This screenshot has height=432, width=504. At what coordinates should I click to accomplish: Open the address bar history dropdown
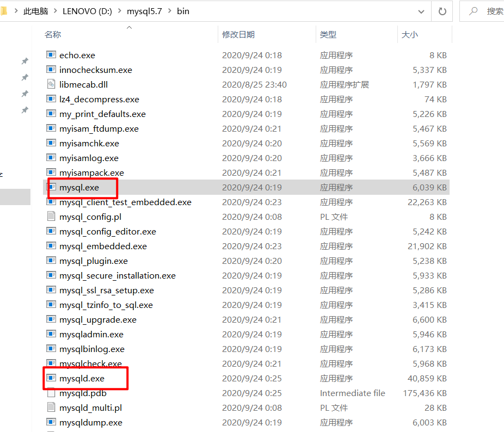(x=421, y=11)
